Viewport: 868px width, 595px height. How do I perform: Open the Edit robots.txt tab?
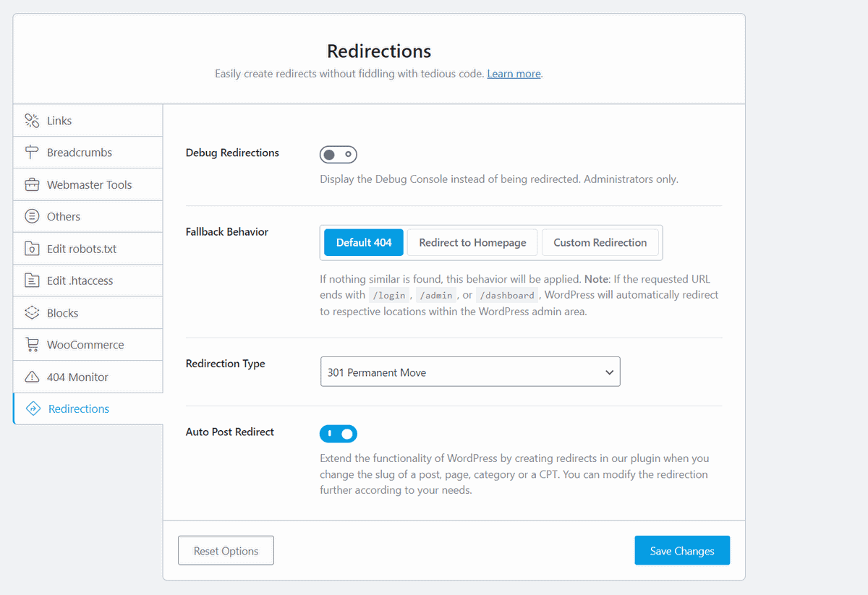[x=88, y=249]
